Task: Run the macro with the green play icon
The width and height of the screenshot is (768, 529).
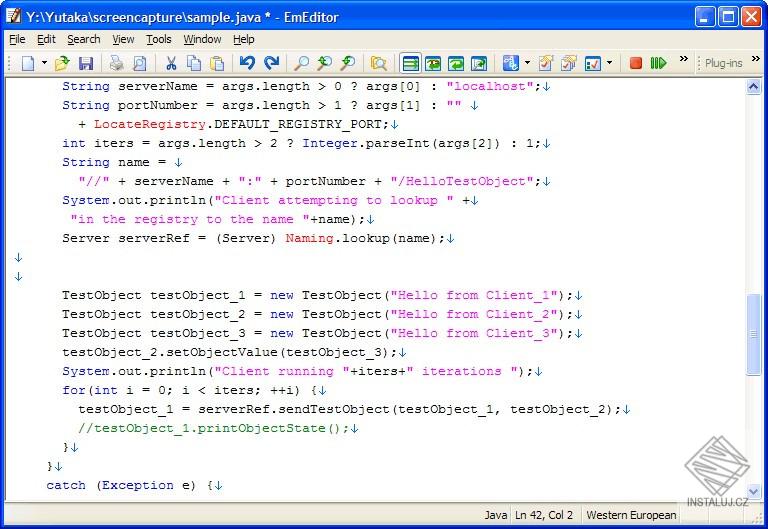Action: (659, 63)
